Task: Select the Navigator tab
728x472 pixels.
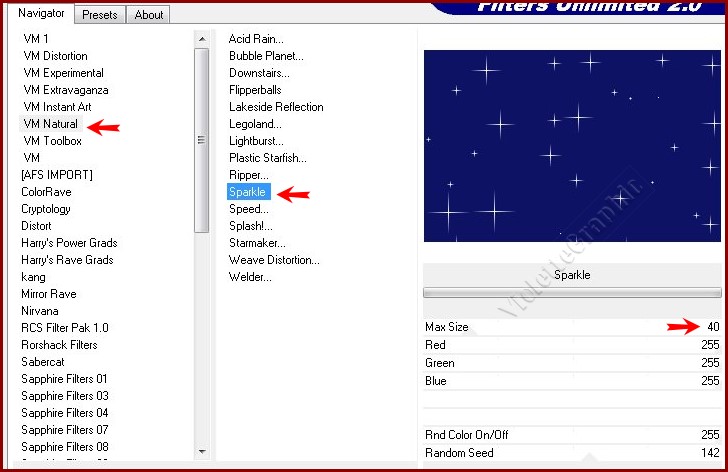Action: click(x=41, y=13)
